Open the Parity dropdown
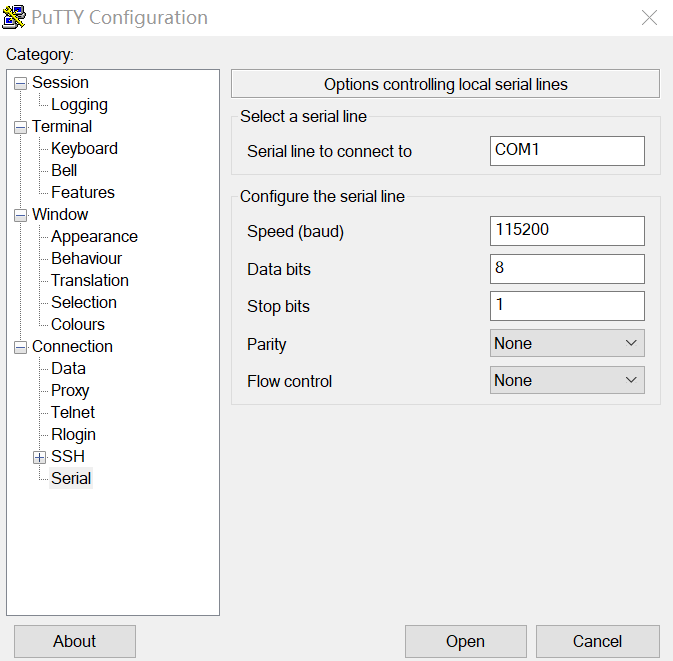 (x=567, y=343)
